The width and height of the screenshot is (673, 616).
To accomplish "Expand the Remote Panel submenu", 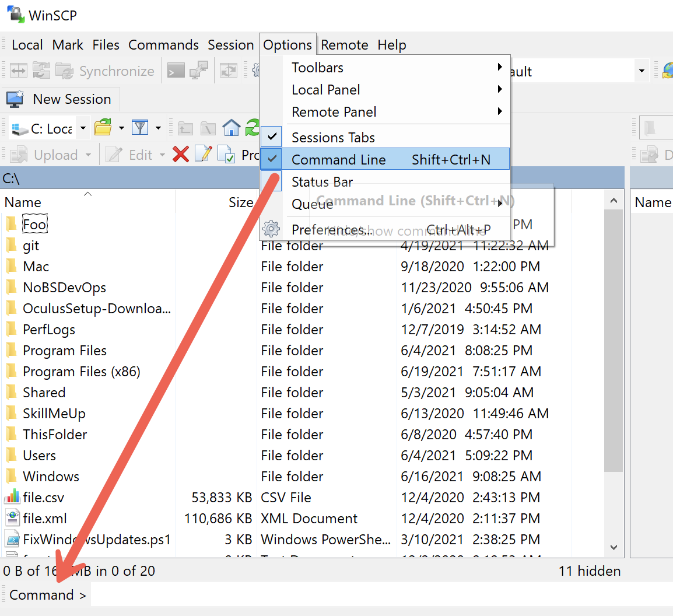I will (x=385, y=111).
